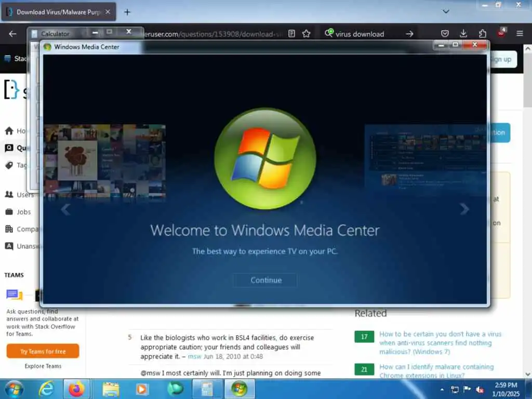Screen dimensions: 532x399
Task: Go to previous slide in Media Center
Action: point(65,209)
